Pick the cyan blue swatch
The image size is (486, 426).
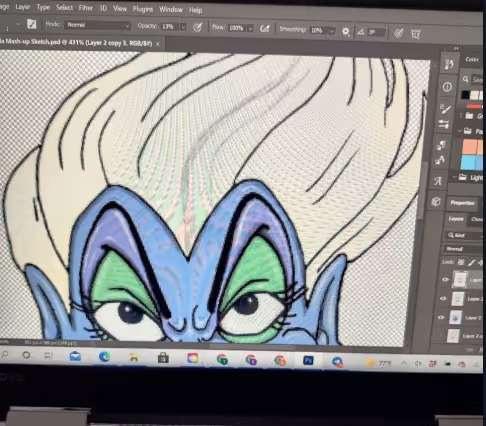click(x=468, y=163)
